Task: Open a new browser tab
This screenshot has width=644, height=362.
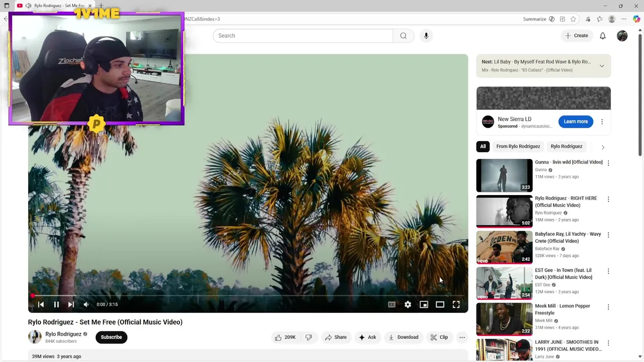Action: point(101,6)
